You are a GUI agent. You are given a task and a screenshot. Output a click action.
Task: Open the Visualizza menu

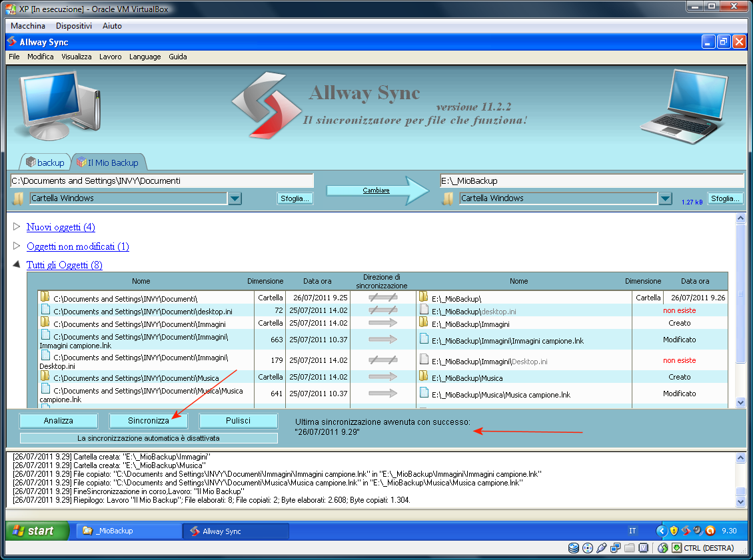tap(77, 57)
